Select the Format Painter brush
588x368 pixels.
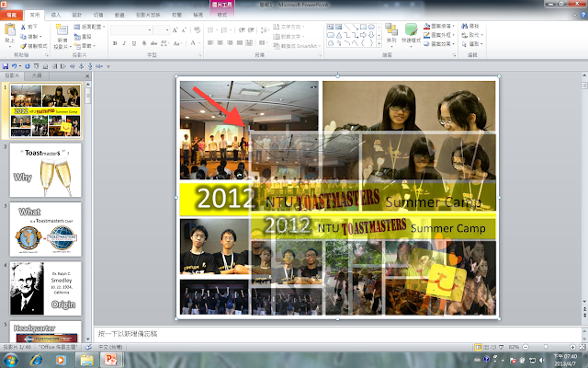pyautogui.click(x=23, y=46)
